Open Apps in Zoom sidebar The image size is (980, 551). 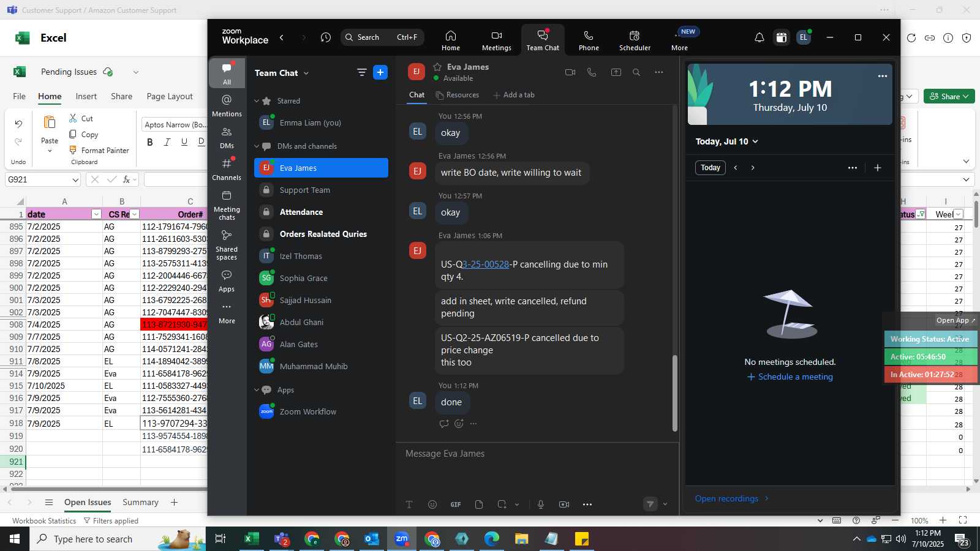[227, 281]
